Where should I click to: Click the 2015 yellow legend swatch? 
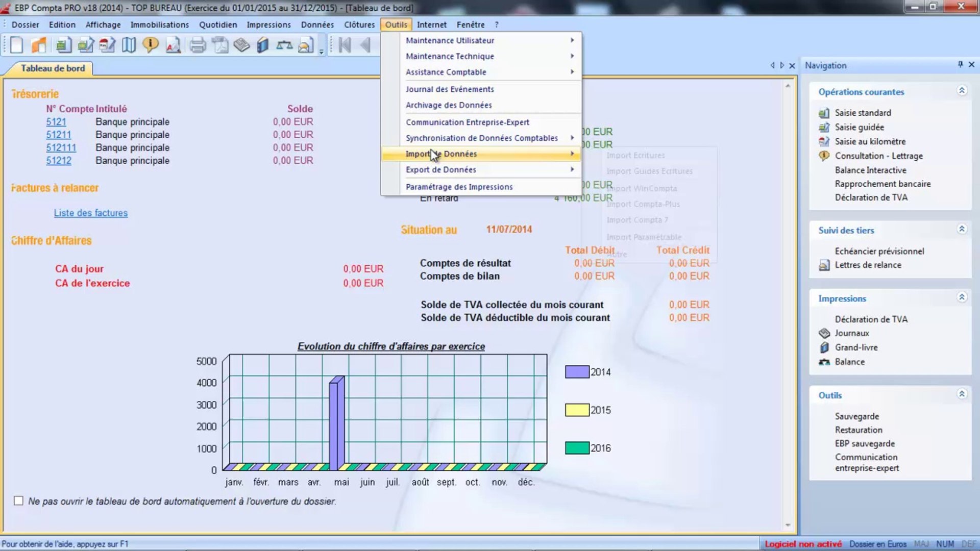(577, 410)
